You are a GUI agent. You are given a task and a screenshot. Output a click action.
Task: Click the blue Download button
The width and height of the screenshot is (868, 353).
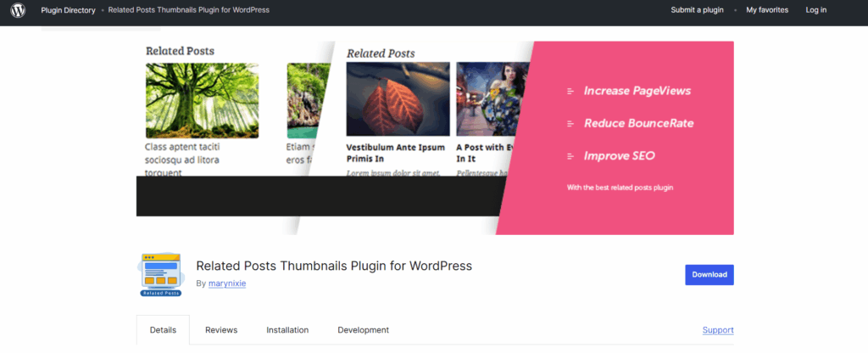coord(709,275)
